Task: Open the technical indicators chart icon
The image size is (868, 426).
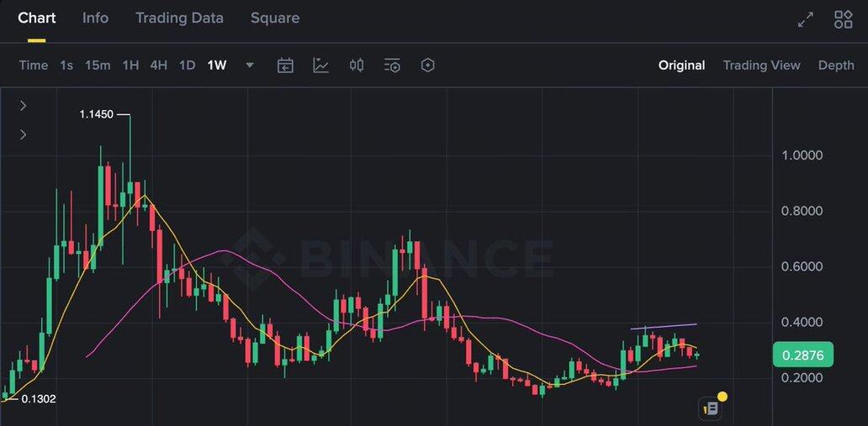Action: [x=320, y=66]
